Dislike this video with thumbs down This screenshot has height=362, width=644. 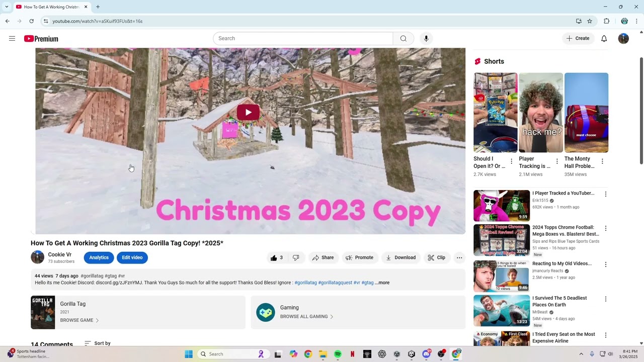click(296, 257)
